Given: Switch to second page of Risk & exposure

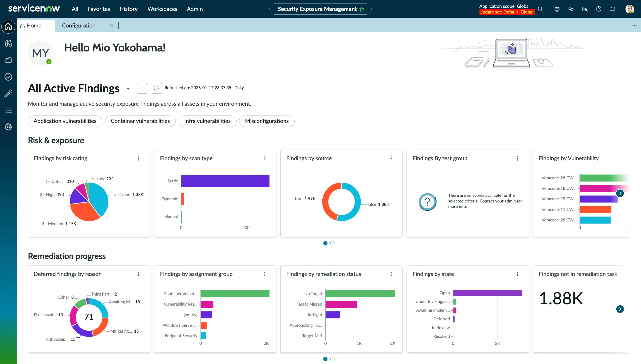Looking at the screenshot, I should [x=332, y=243].
